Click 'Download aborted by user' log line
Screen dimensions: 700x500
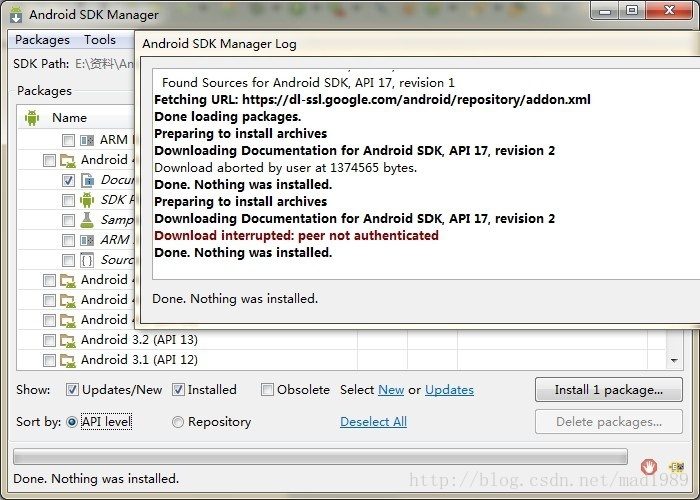coord(286,168)
